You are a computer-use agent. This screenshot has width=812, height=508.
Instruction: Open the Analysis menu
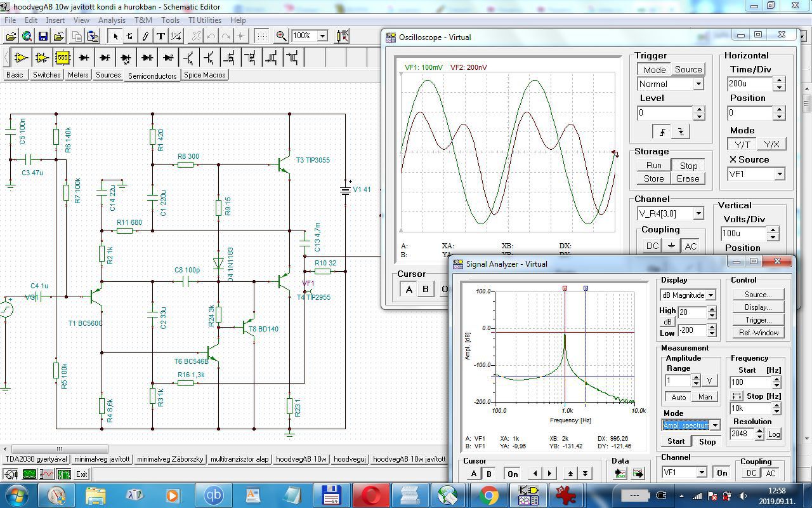point(112,20)
